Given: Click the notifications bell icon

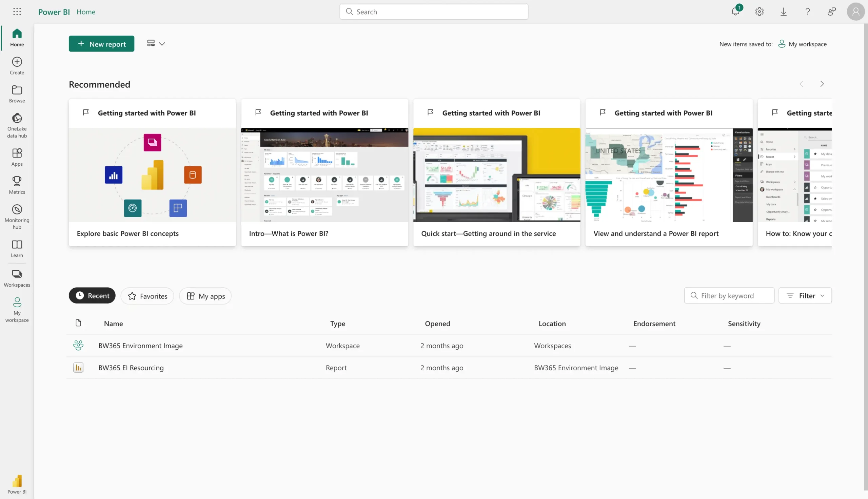Looking at the screenshot, I should coord(735,12).
